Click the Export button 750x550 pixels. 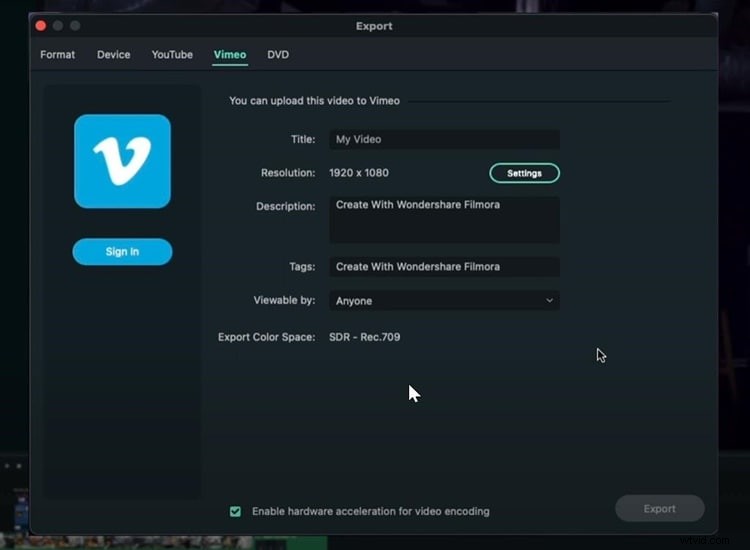pyautogui.click(x=659, y=509)
